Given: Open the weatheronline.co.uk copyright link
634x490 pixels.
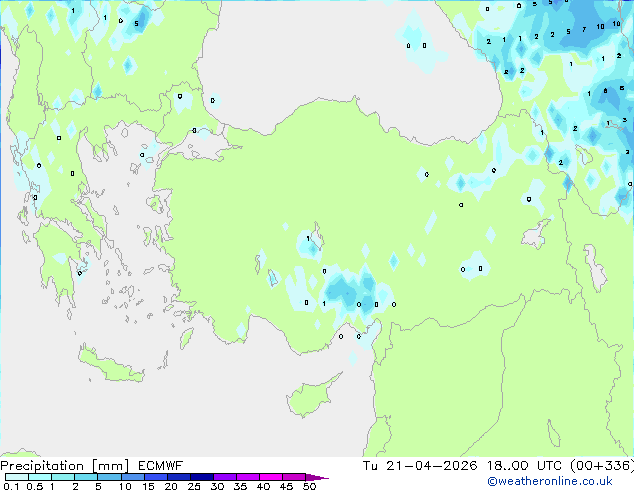Looking at the screenshot, I should coord(550,481).
